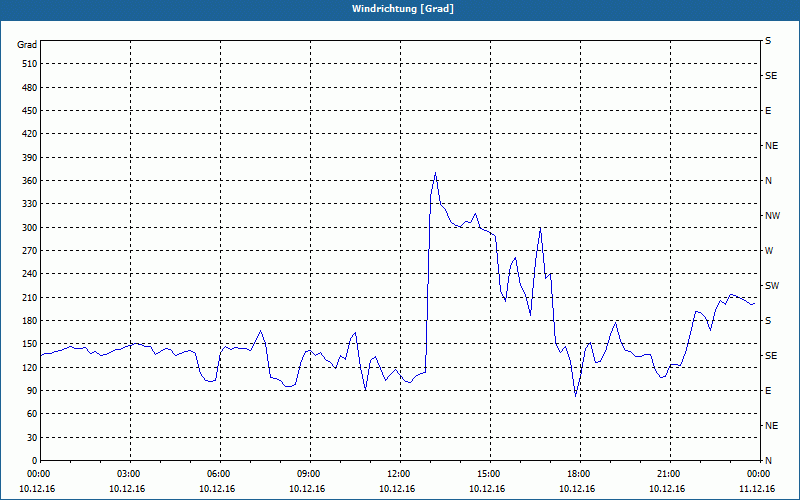Select the N compass label beside 0 gridline
This screenshot has width=800, height=500.
coord(769,460)
